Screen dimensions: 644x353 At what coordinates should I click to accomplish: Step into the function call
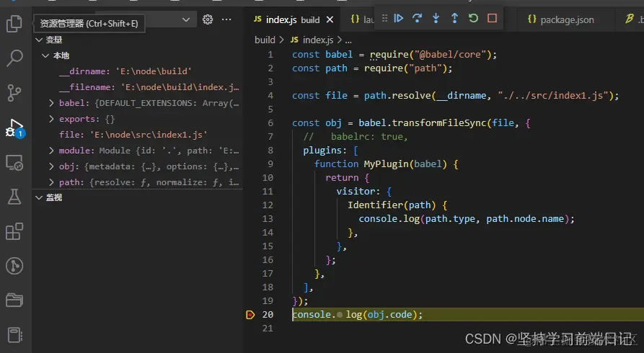pos(436,19)
